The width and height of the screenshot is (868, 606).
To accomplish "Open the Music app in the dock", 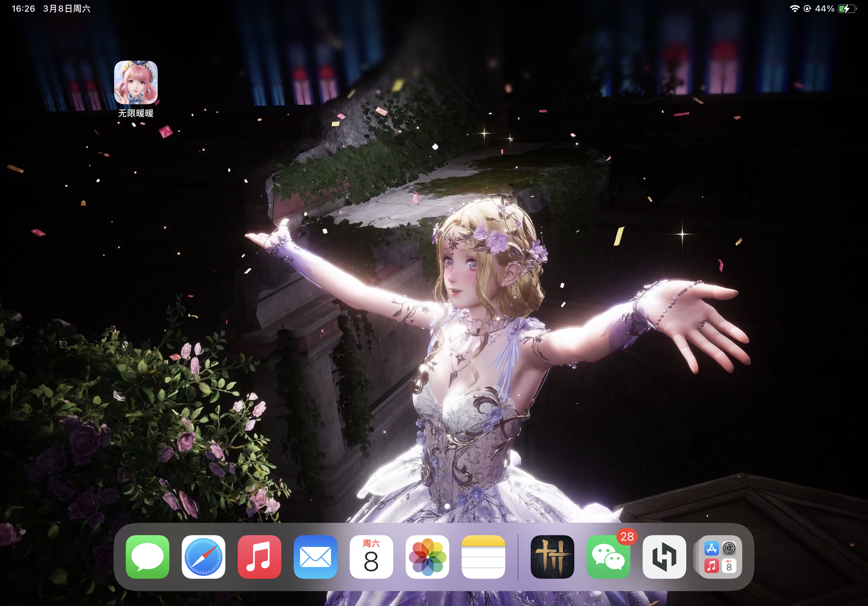I will (x=259, y=557).
